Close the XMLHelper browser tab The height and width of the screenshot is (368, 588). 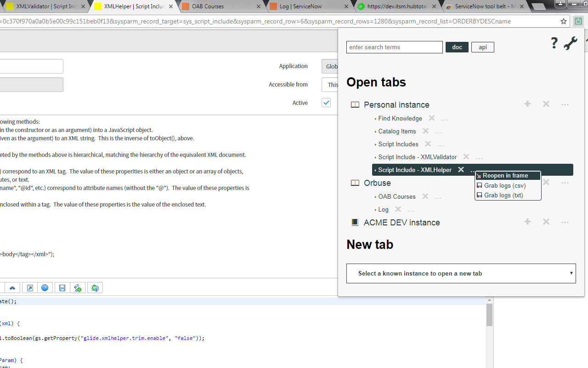(170, 6)
